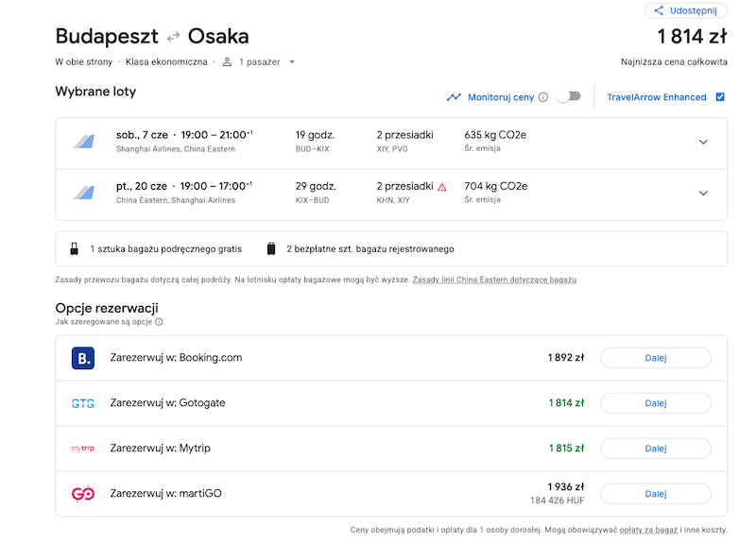The width and height of the screenshot is (756, 543).
Task: Click Zarezerwuj w: martiGO text
Action: 166,493
